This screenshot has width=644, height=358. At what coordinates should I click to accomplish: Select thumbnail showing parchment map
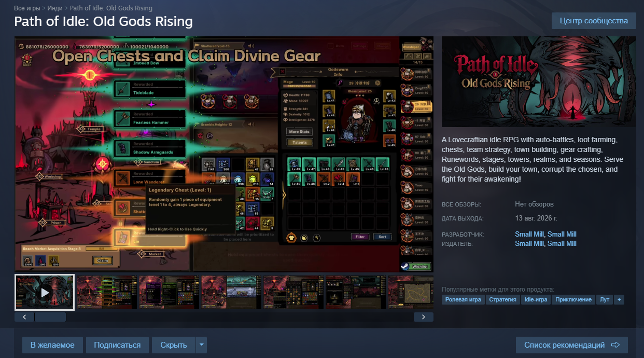pos(411,293)
